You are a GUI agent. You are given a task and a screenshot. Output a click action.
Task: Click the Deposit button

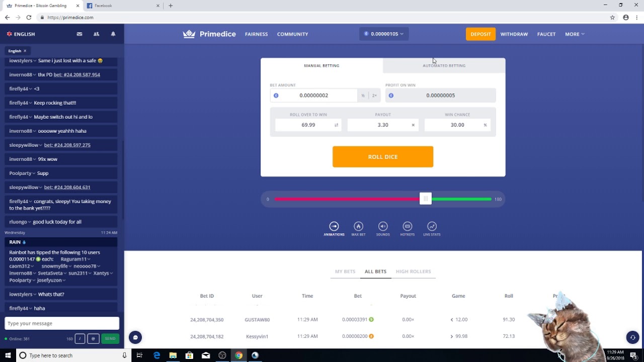tap(480, 34)
